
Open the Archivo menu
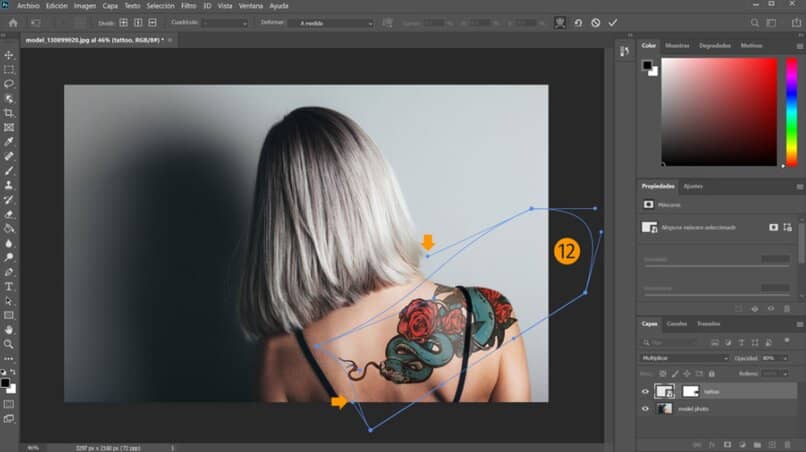pyautogui.click(x=28, y=6)
